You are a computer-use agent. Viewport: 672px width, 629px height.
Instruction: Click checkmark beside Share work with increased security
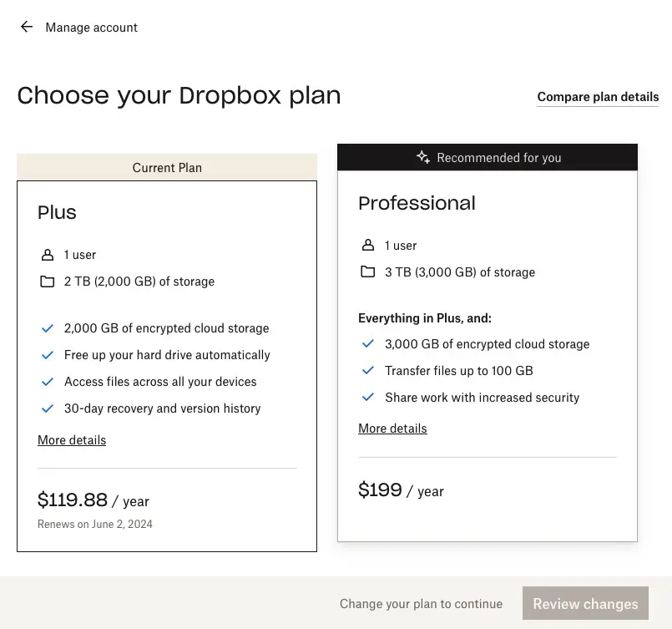tap(367, 398)
